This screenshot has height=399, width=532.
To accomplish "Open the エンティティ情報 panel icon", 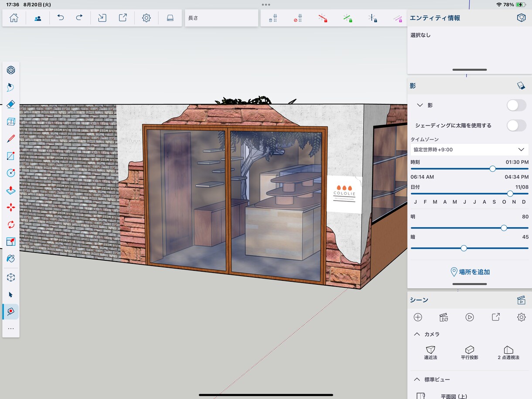I will (521, 18).
